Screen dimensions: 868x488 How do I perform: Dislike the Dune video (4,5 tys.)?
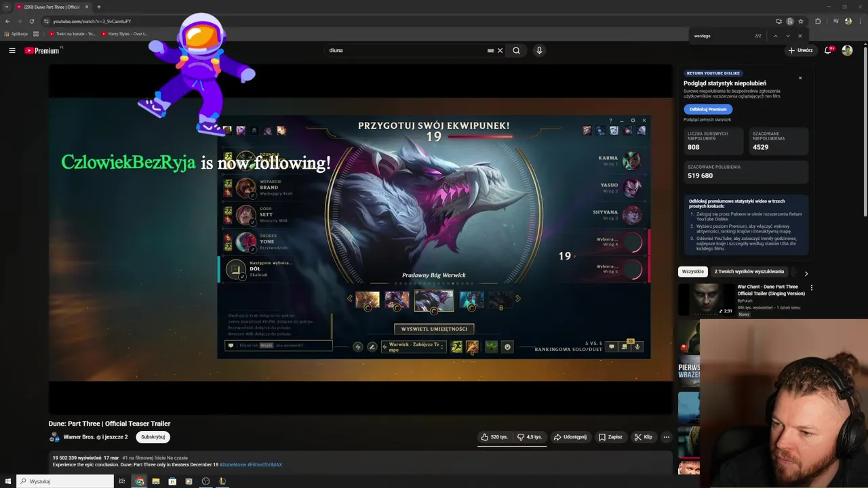point(530,437)
